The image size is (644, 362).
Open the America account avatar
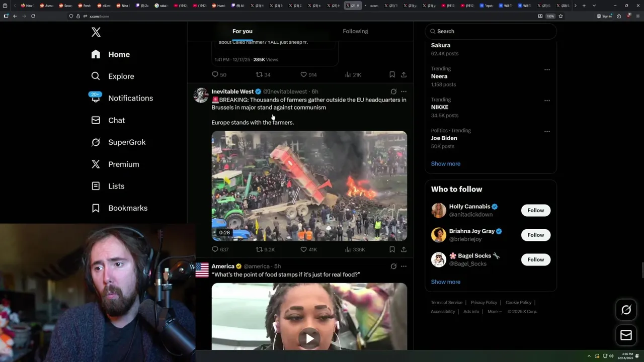(202, 270)
